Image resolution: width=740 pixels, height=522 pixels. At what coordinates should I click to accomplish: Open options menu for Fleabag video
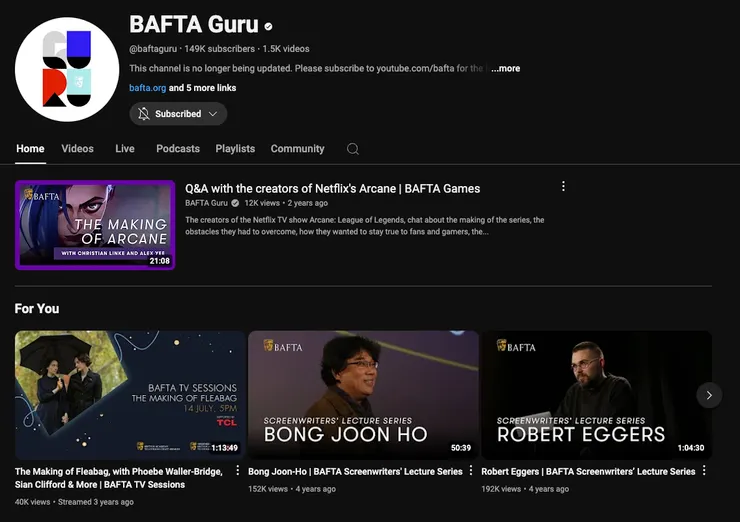pyautogui.click(x=237, y=471)
